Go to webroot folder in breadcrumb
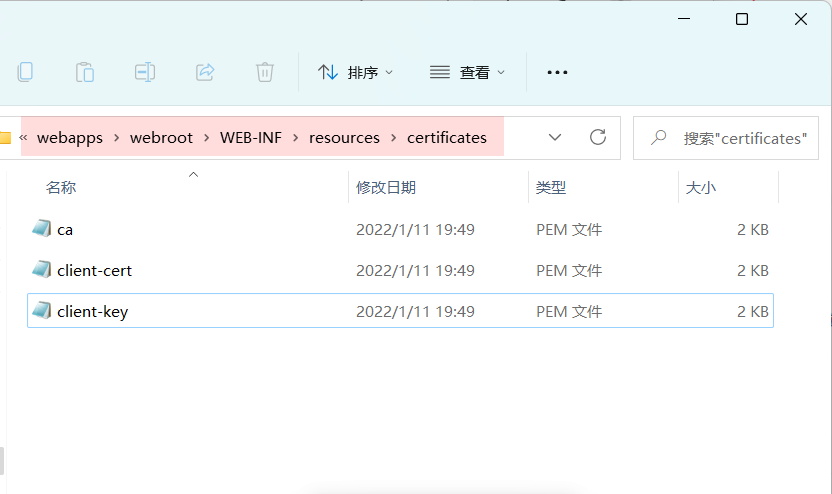Viewport: 832px width, 494px height. coord(161,137)
